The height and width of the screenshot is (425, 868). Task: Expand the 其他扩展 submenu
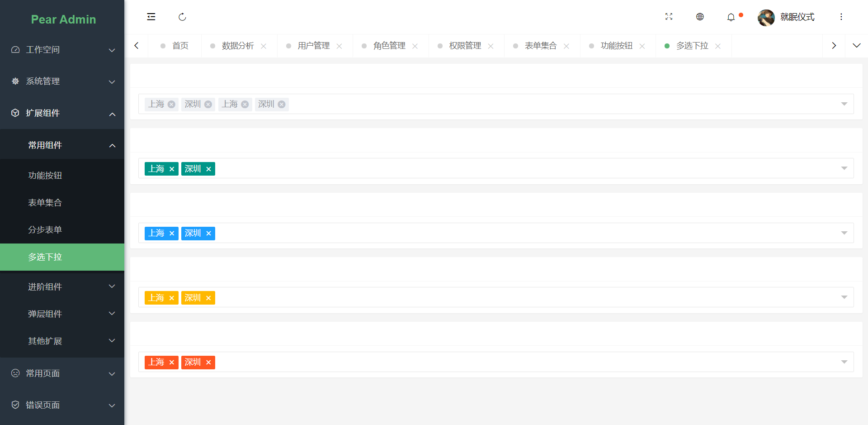pos(62,341)
